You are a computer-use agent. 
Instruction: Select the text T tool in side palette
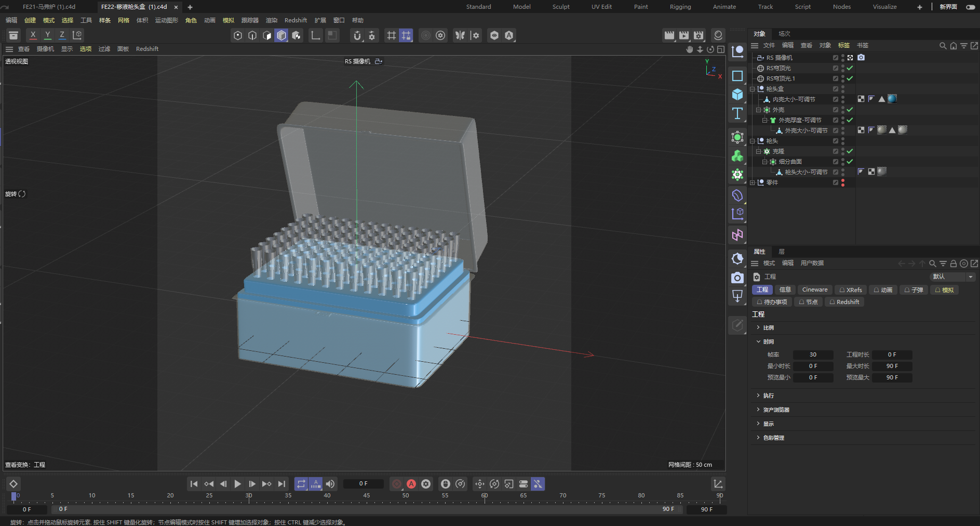[x=737, y=113]
